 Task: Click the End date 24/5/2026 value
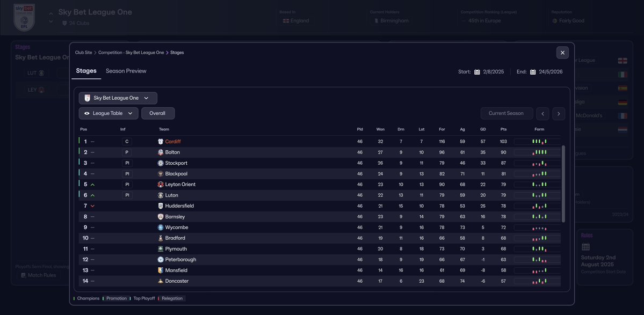click(x=551, y=72)
